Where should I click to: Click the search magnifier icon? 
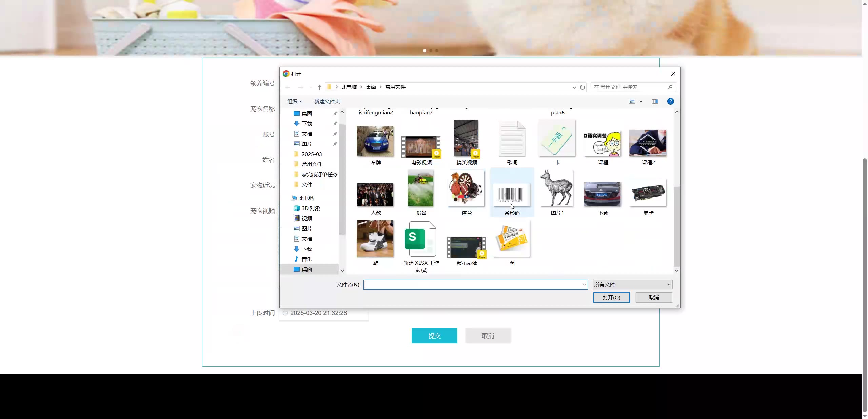670,87
